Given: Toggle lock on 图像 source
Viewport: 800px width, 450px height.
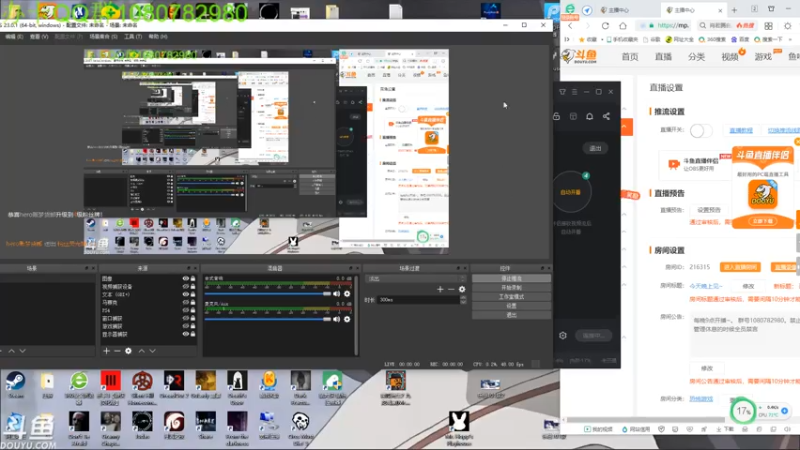Looking at the screenshot, I should click(x=193, y=279).
